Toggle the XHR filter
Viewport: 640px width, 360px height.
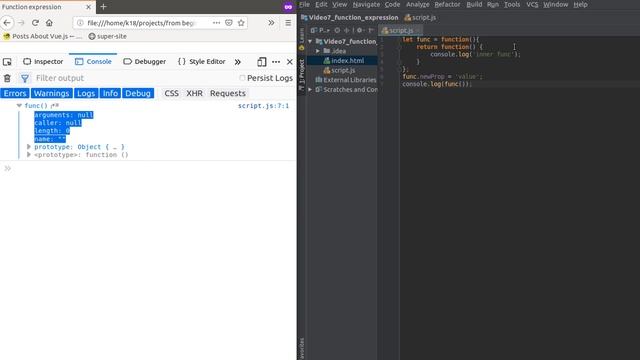(x=194, y=93)
